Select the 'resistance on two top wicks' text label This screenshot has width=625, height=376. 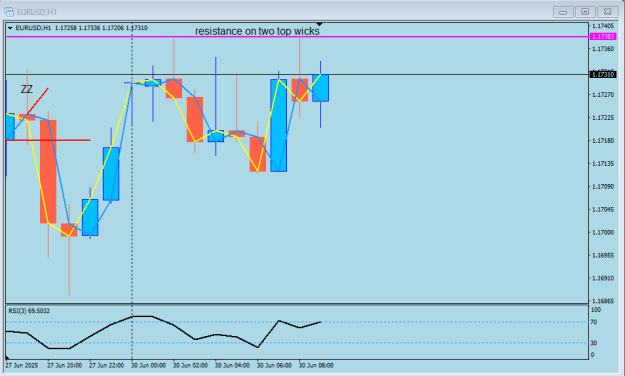click(257, 31)
